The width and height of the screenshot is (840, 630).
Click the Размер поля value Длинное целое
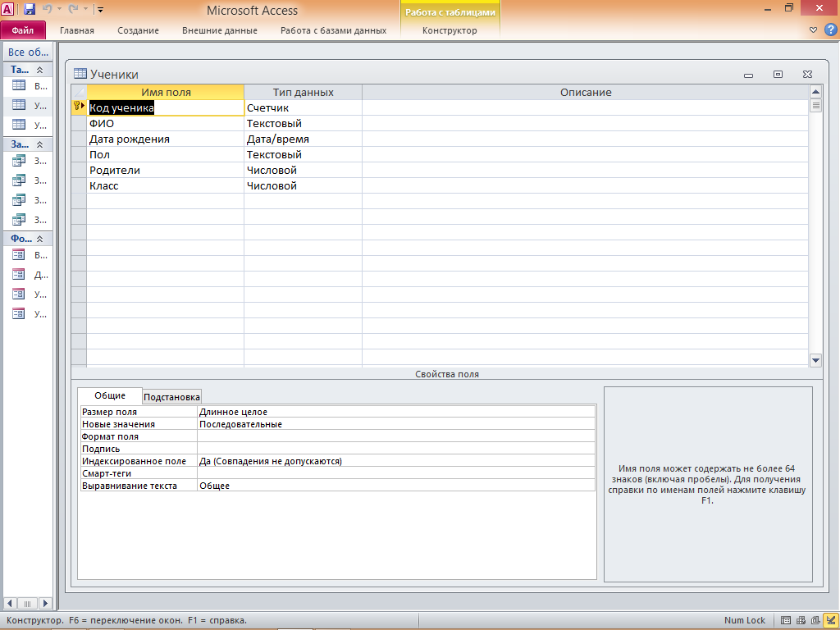click(x=396, y=412)
